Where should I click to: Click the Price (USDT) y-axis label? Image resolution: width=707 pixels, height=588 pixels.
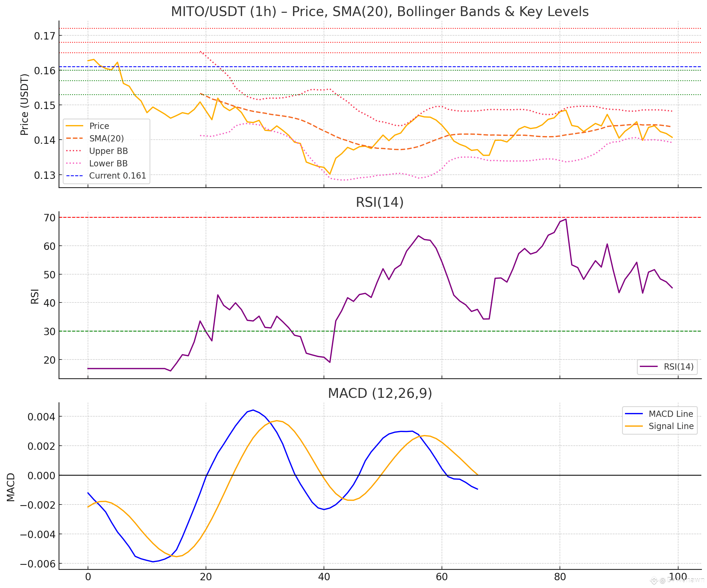(24, 104)
